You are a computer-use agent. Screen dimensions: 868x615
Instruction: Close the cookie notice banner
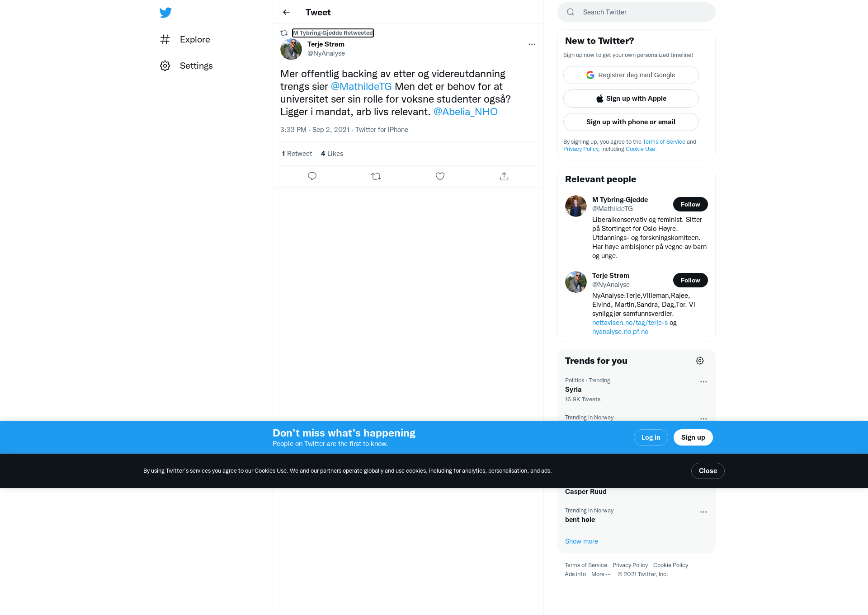tap(708, 471)
